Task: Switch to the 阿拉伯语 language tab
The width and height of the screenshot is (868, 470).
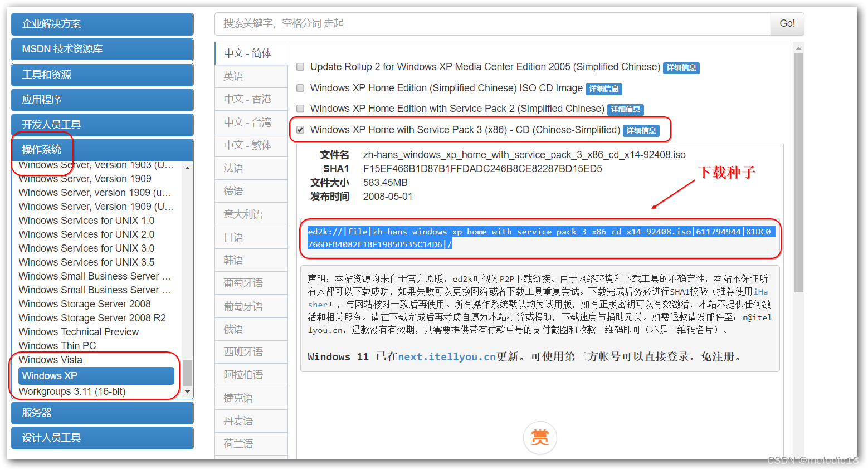Action: coord(251,375)
